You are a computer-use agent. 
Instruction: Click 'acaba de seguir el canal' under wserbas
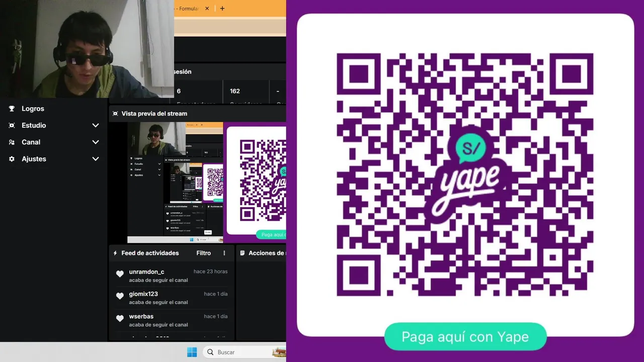tap(158, 325)
